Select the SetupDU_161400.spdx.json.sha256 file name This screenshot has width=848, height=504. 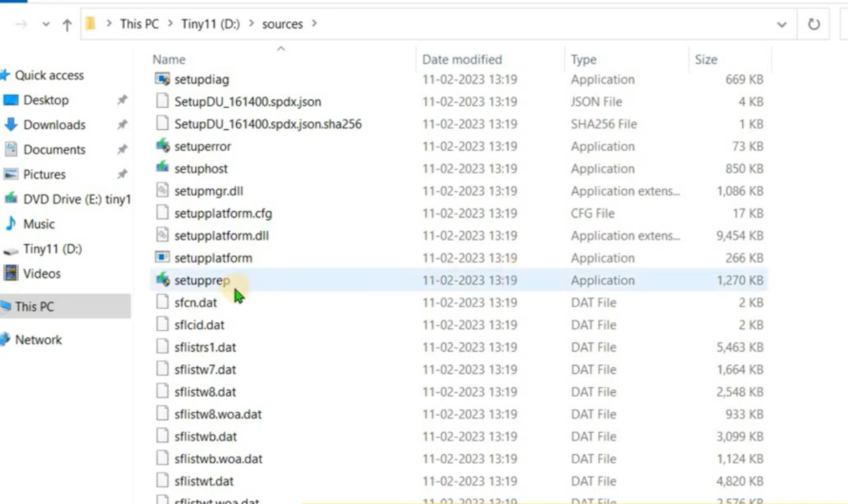coord(268,124)
